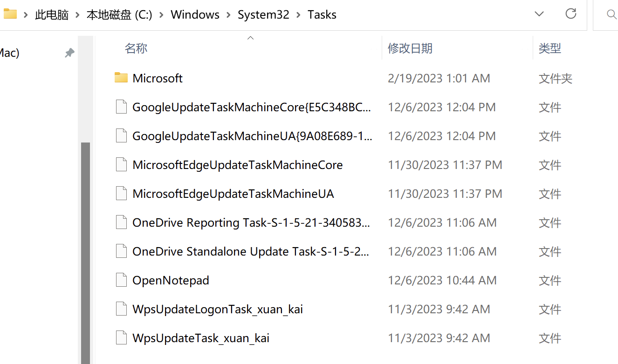Select the GoogleUpdateTaskMachineCore file icon
The width and height of the screenshot is (618, 364).
pyautogui.click(x=121, y=107)
